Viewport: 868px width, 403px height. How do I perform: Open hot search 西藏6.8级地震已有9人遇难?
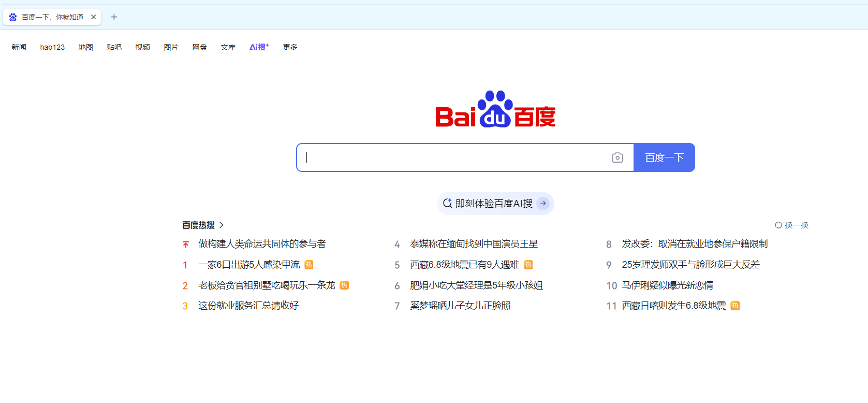(x=465, y=265)
